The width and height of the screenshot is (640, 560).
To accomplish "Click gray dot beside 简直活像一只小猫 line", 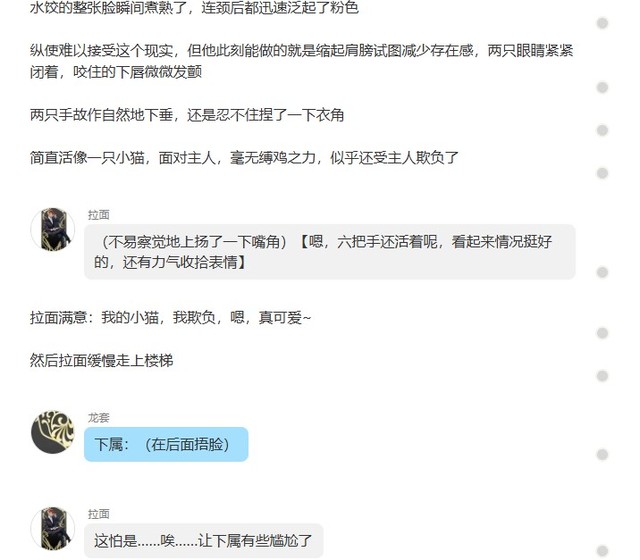I will (x=602, y=173).
